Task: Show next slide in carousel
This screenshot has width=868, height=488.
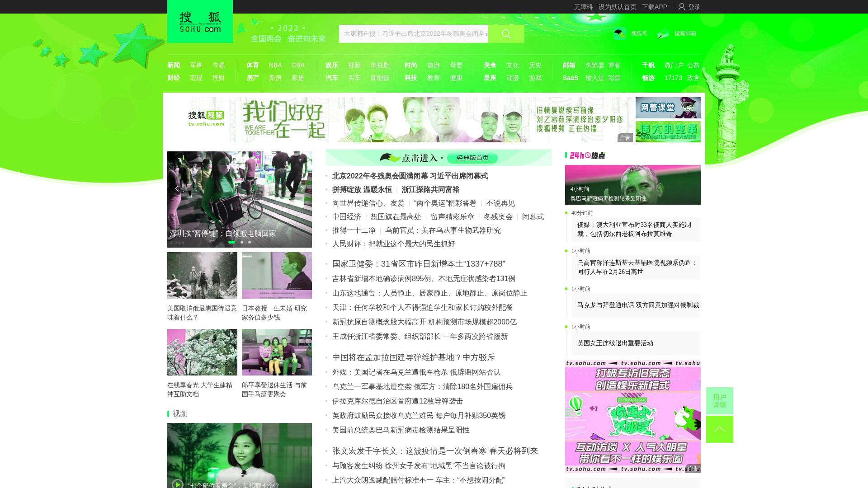Action: (302, 188)
